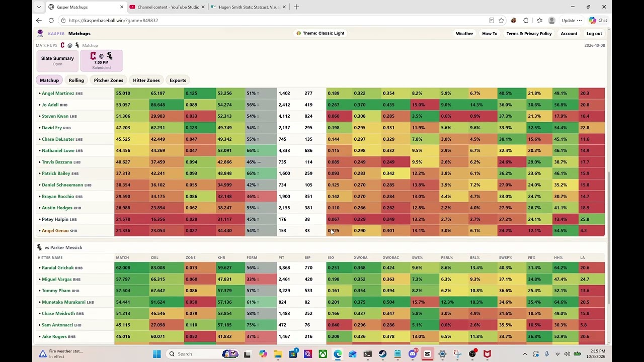The image size is (644, 362).
Task: Expand the Randal Grichuk row
Action: pyautogui.click(x=40, y=268)
